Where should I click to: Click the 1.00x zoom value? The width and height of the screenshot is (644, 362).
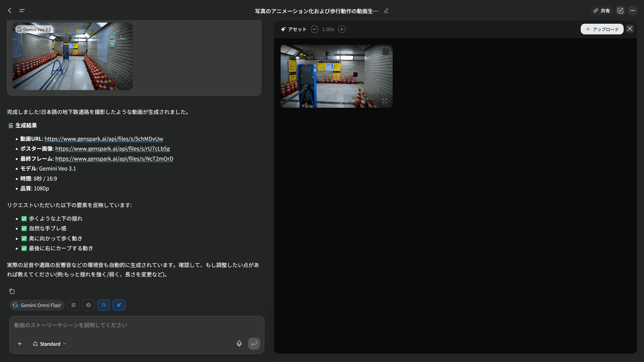point(328,29)
